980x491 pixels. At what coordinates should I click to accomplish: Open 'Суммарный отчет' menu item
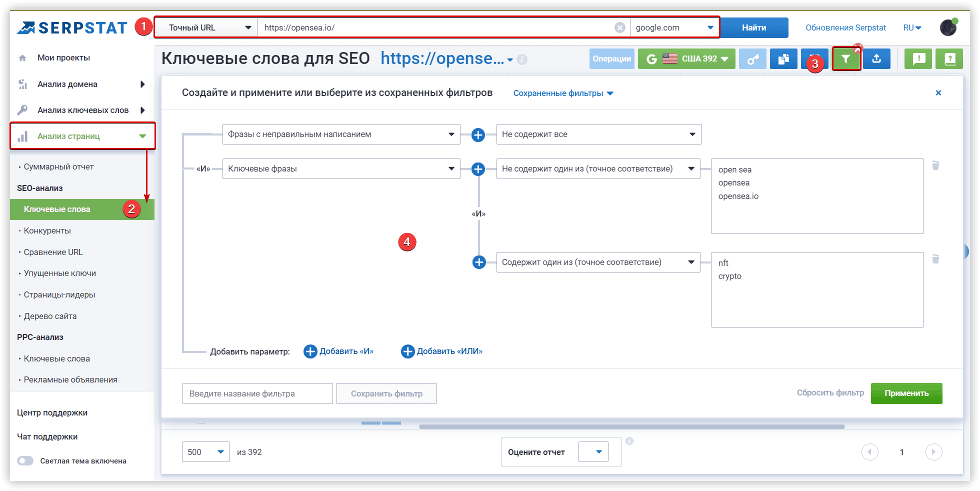click(58, 167)
